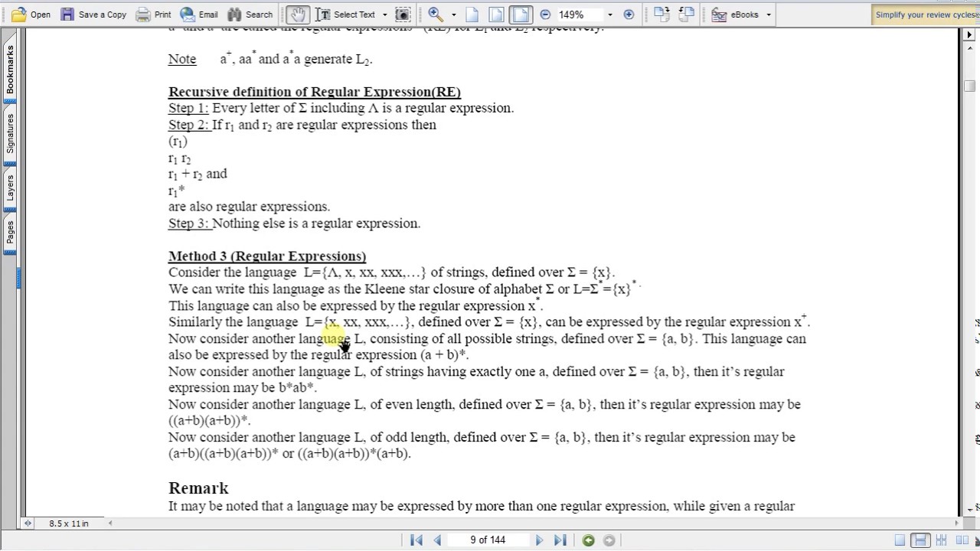Set view to Fit Page icon
980x551 pixels.
tap(496, 15)
